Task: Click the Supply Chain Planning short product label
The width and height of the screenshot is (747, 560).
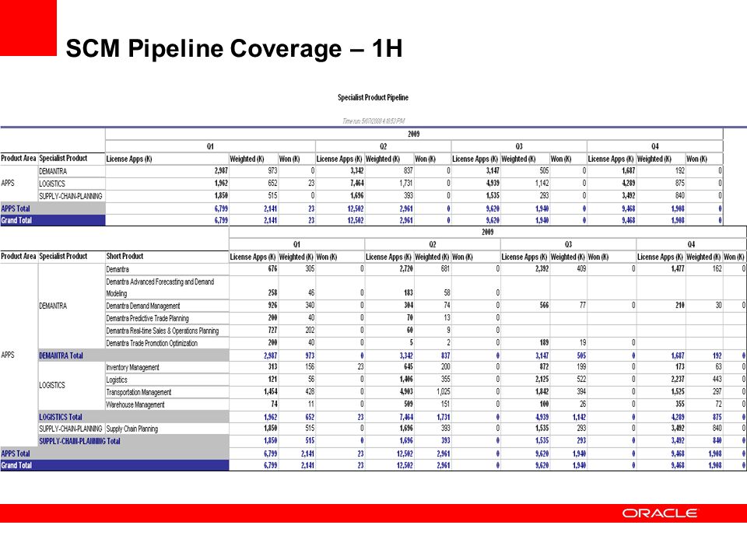Action: point(132,429)
